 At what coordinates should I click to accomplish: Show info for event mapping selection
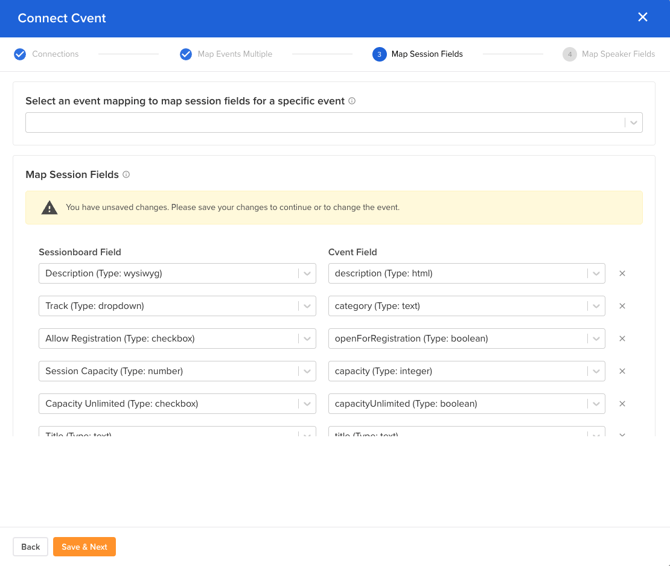352,101
